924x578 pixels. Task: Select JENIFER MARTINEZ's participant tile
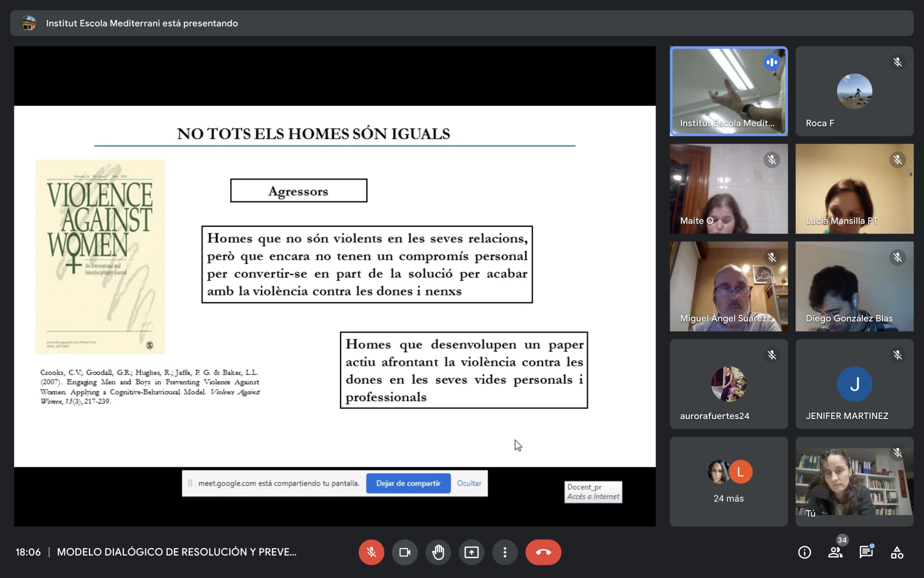855,384
